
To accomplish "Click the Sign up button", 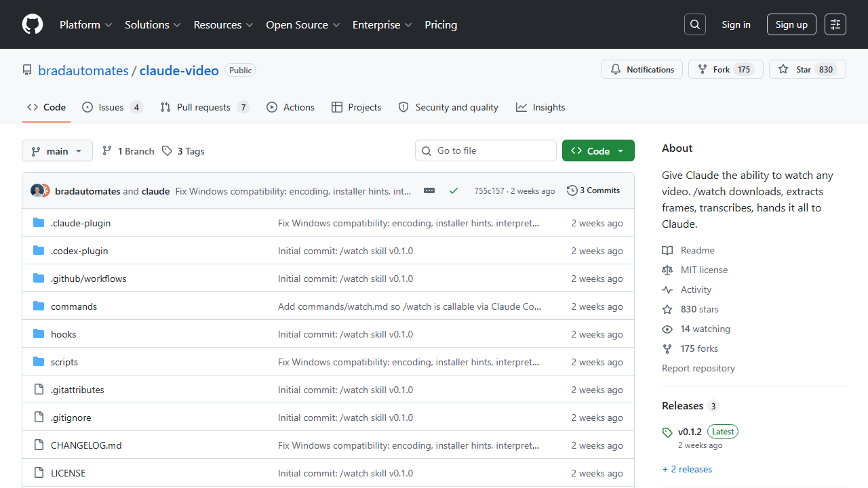I will [791, 24].
